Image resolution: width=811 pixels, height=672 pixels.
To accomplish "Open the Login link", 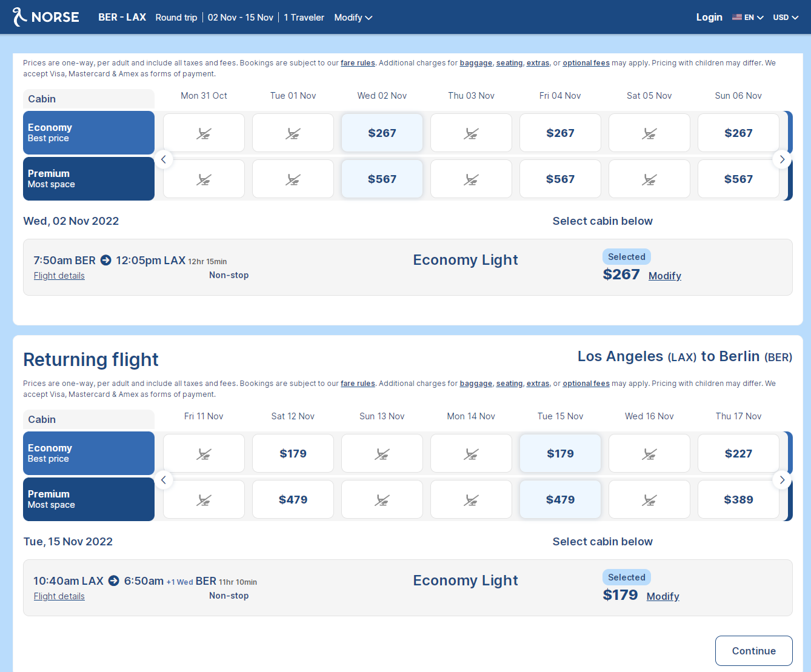I will 709,17.
